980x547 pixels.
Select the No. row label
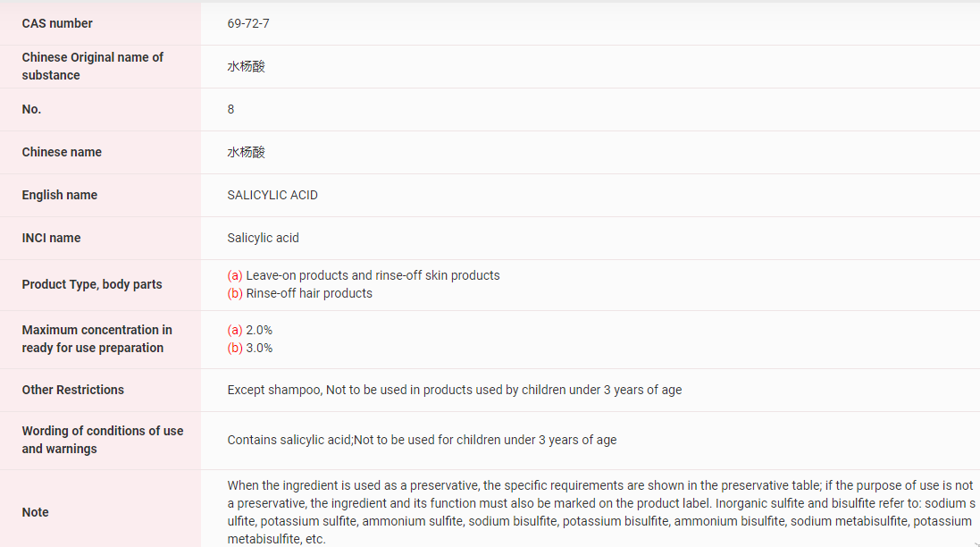tap(31, 109)
